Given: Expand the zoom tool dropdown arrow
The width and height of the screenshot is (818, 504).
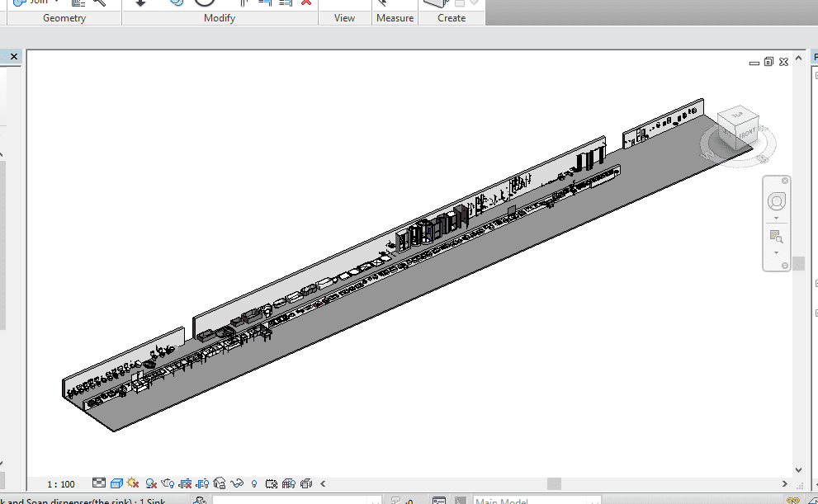Looking at the screenshot, I should click(777, 252).
